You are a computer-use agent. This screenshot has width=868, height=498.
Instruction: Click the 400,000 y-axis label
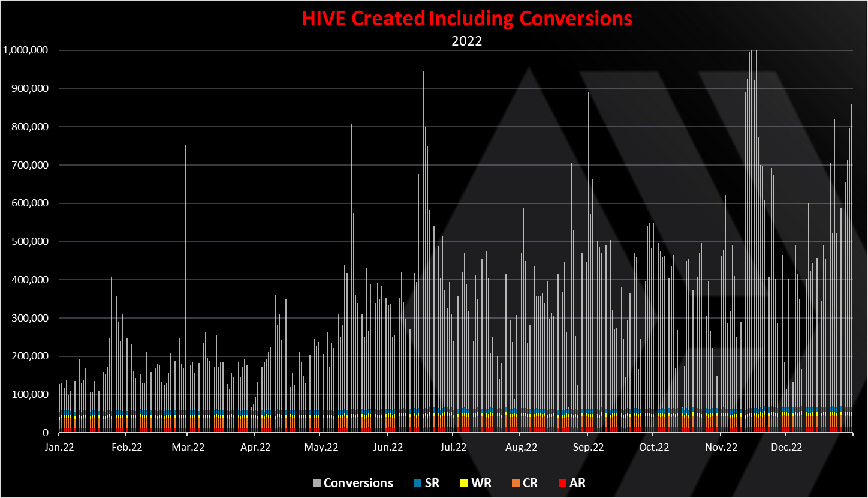coord(31,280)
